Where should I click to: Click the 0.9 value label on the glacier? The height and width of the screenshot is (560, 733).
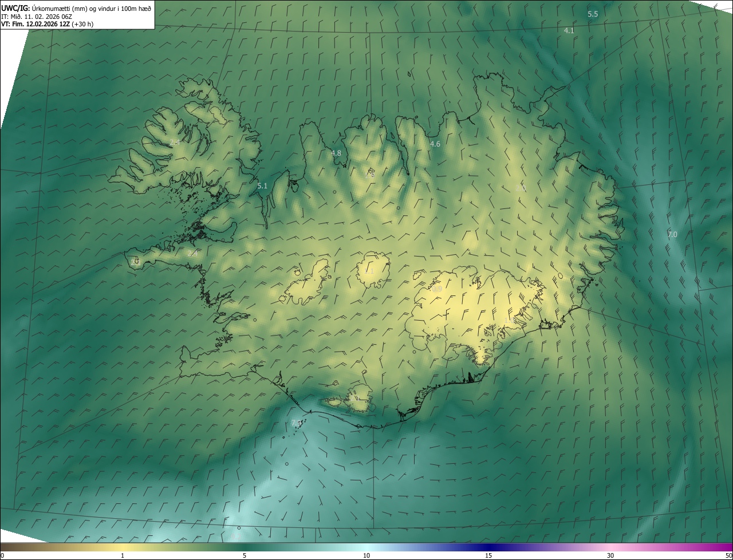pos(437,290)
